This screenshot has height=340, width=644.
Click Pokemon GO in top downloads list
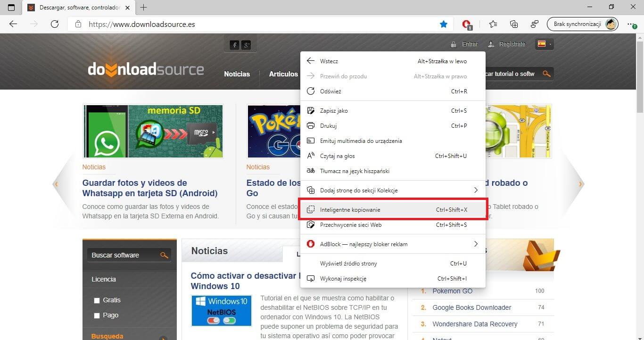click(453, 291)
